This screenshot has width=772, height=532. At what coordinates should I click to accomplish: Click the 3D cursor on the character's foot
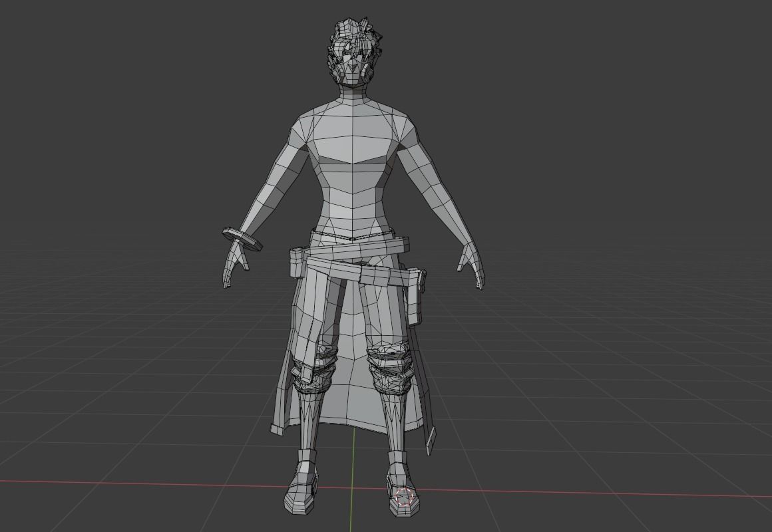pos(404,496)
